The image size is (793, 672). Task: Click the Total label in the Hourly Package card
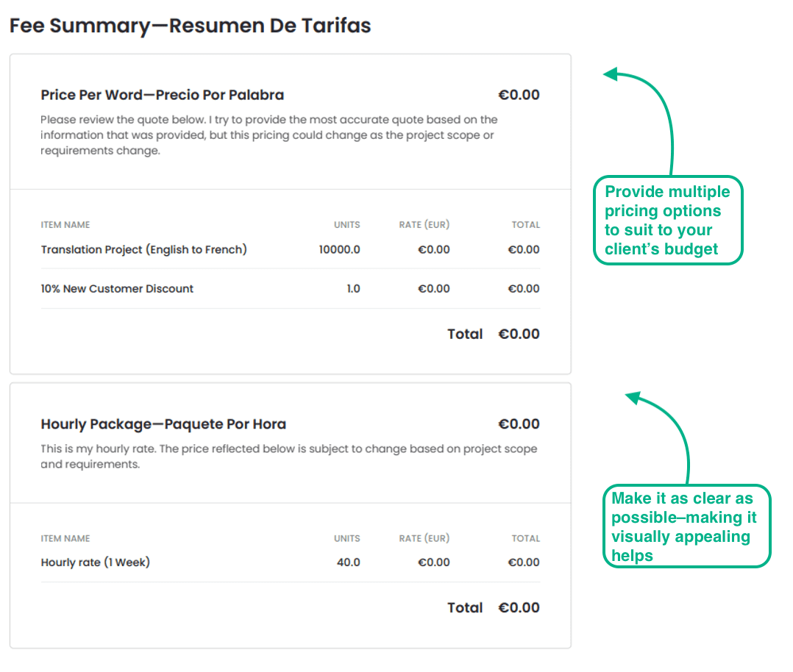[465, 607]
